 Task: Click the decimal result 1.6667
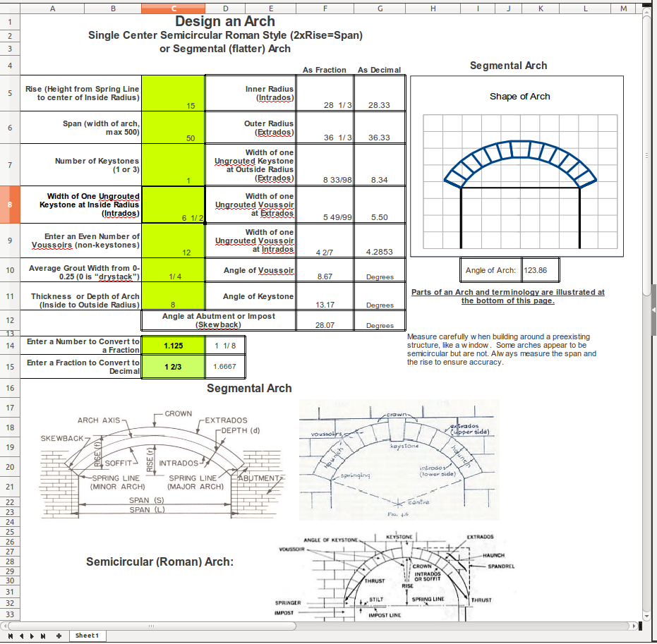tap(225, 366)
